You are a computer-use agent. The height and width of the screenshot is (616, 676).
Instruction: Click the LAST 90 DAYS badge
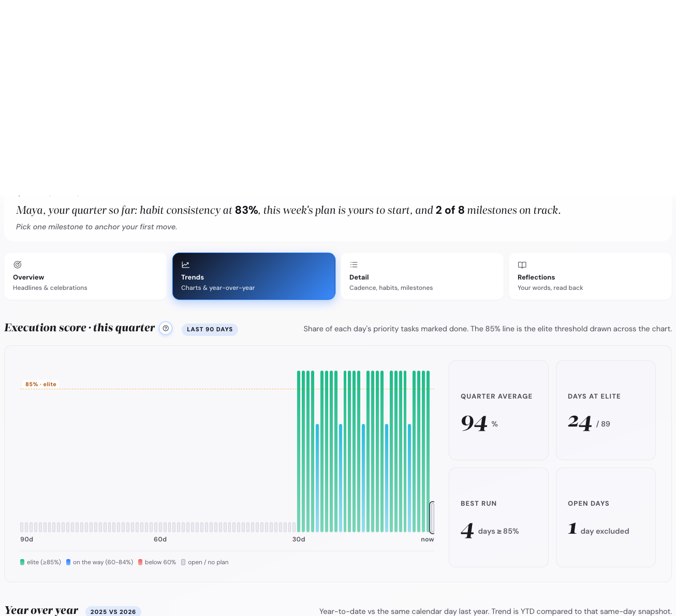coord(210,329)
